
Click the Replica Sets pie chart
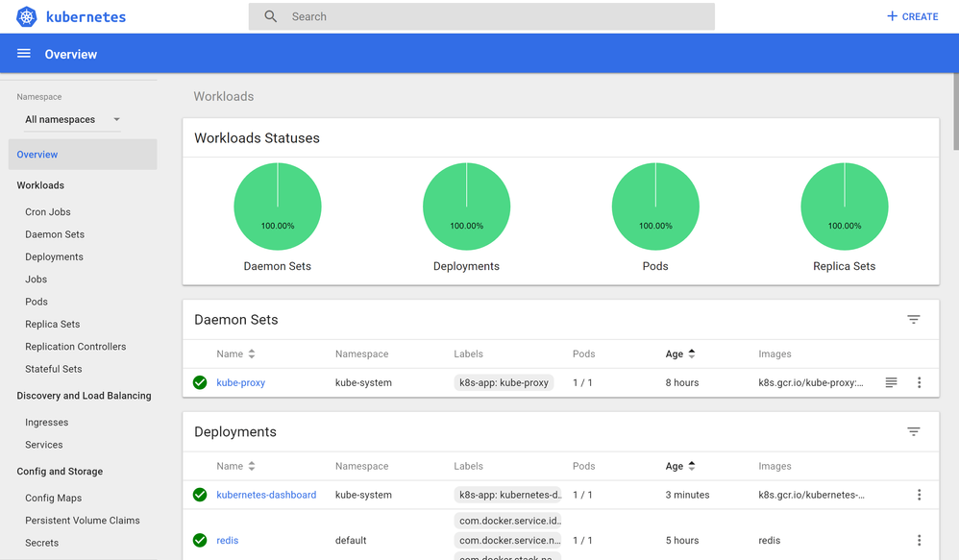845,206
